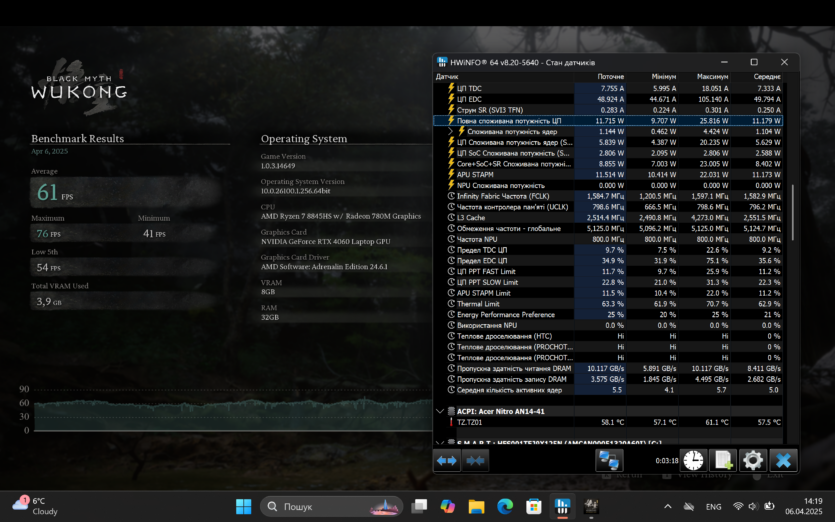Image resolution: width=835 pixels, height=522 pixels.
Task: Select the Частота NPU row
Action: pyautogui.click(x=608, y=239)
